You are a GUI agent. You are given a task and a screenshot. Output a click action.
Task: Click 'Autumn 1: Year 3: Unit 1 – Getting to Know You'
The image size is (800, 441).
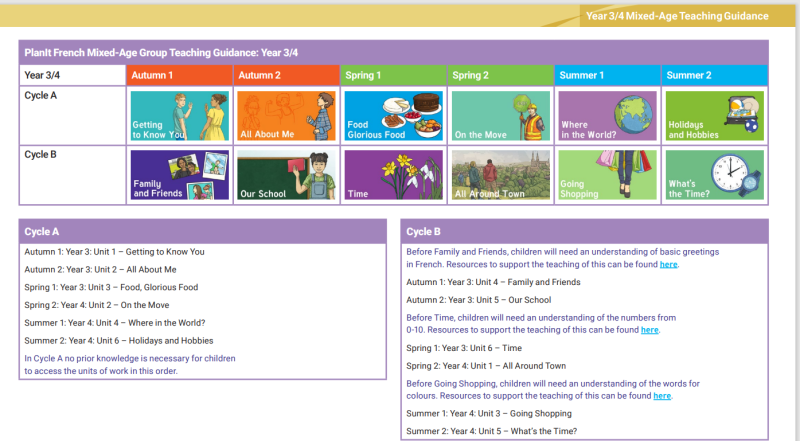114,252
